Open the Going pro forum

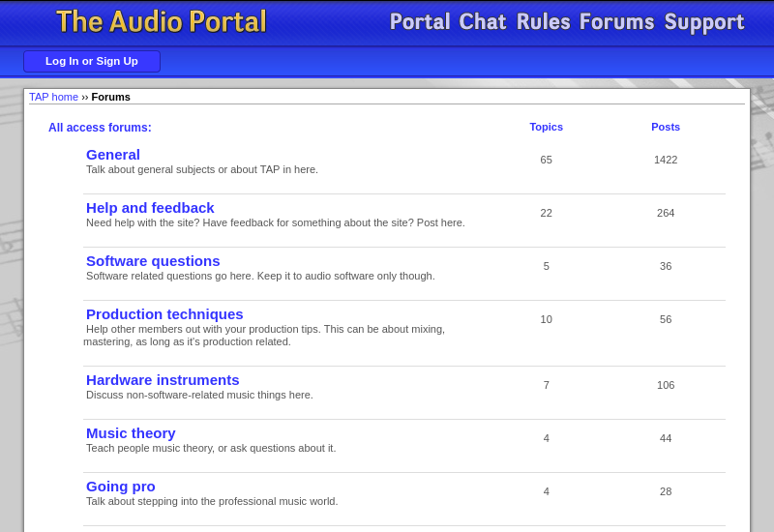[x=121, y=487]
